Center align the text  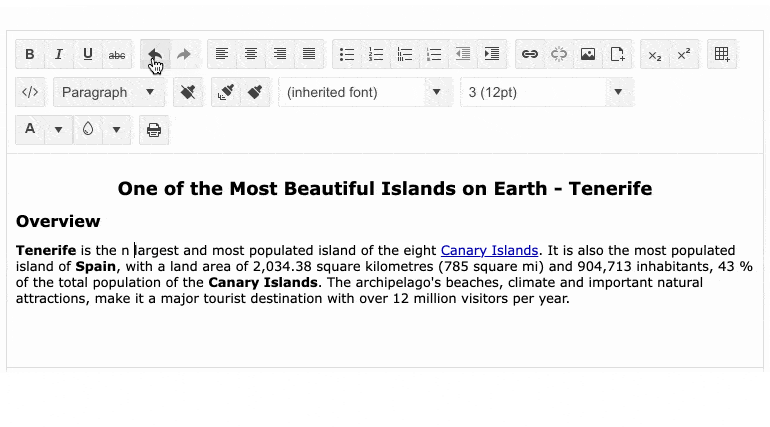[x=251, y=54]
